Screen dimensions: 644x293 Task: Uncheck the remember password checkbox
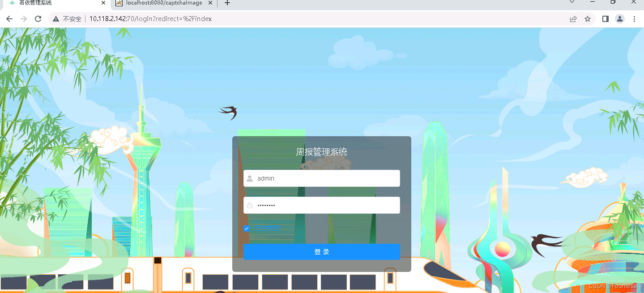(246, 228)
